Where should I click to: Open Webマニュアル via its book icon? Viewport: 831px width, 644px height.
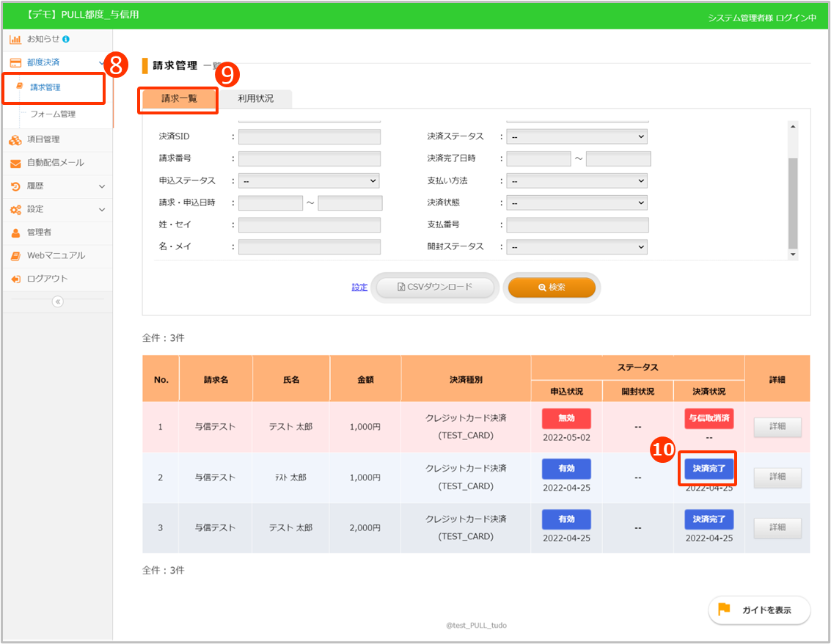click(15, 256)
